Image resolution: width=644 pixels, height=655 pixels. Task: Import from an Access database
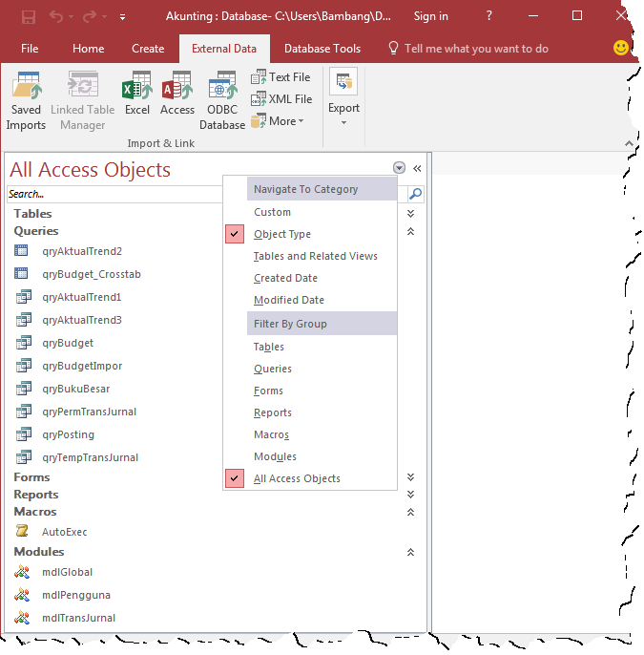177,94
